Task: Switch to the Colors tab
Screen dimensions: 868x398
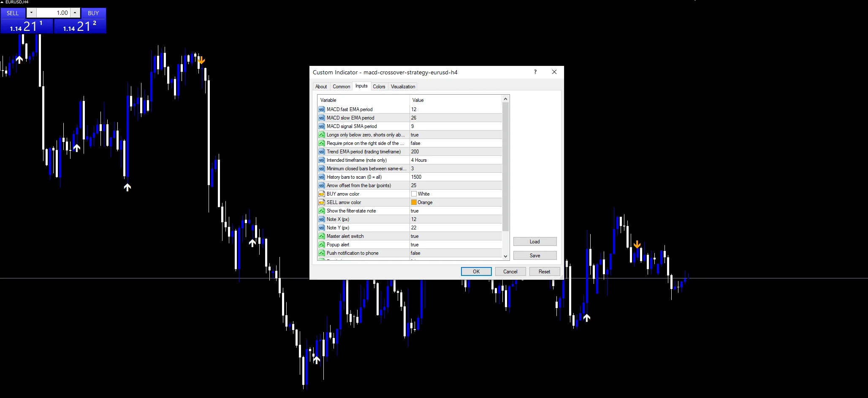Action: (x=379, y=87)
